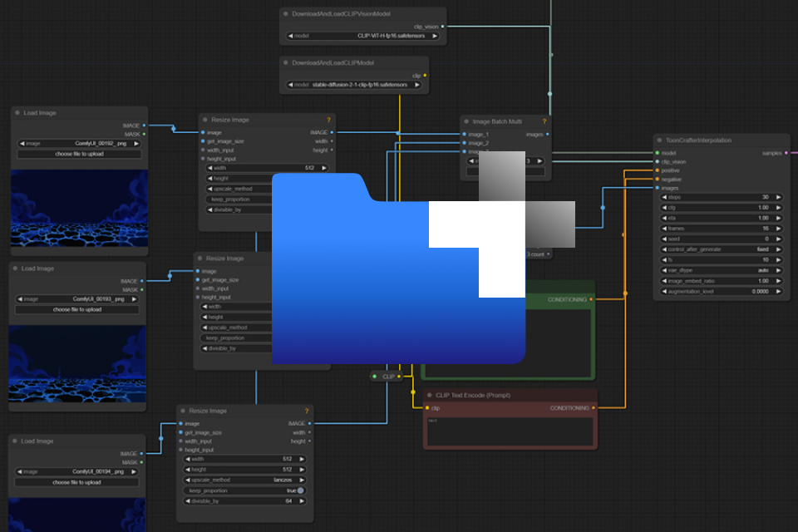Click the frames value field showing 16
Viewport: 798px width, 532px height.
pos(722,228)
